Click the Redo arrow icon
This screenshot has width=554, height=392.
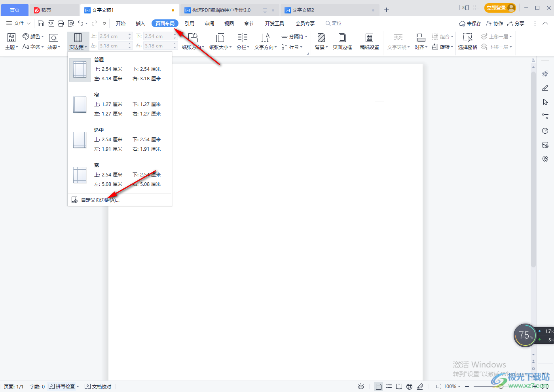click(94, 23)
